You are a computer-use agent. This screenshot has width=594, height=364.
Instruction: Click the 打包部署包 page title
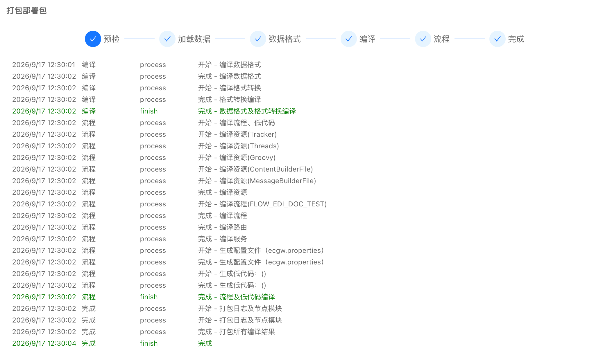click(x=26, y=11)
